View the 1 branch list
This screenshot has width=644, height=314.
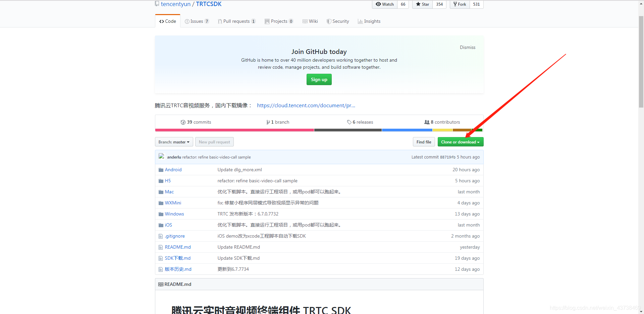tap(278, 122)
